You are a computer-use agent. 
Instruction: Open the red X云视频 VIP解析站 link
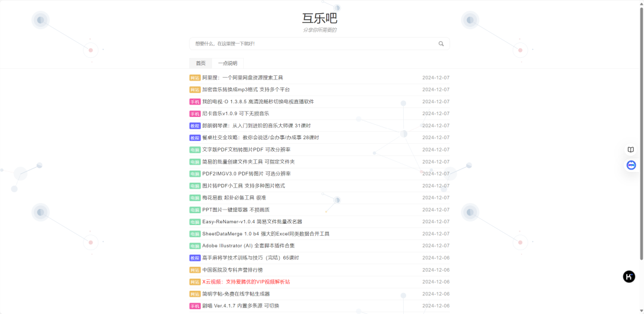click(x=246, y=282)
